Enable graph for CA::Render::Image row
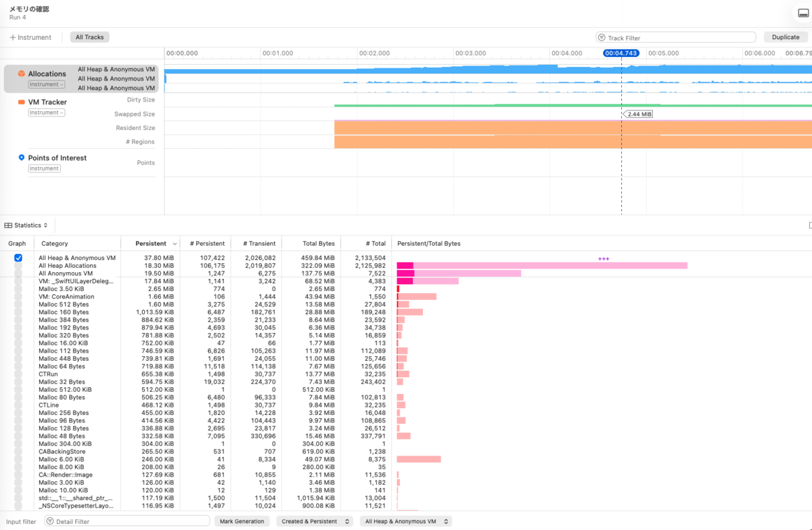This screenshot has height=530, width=812. tap(18, 475)
